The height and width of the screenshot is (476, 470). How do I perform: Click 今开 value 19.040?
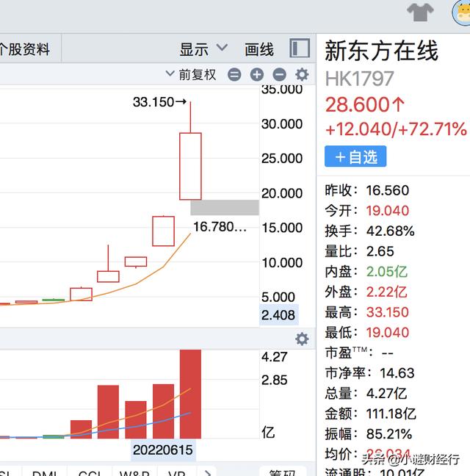tap(388, 211)
